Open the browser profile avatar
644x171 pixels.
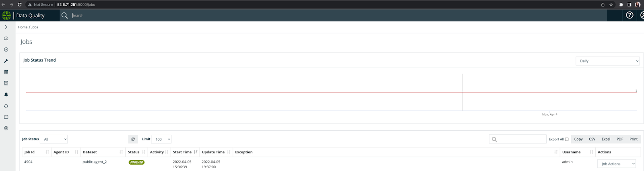pyautogui.click(x=638, y=4)
